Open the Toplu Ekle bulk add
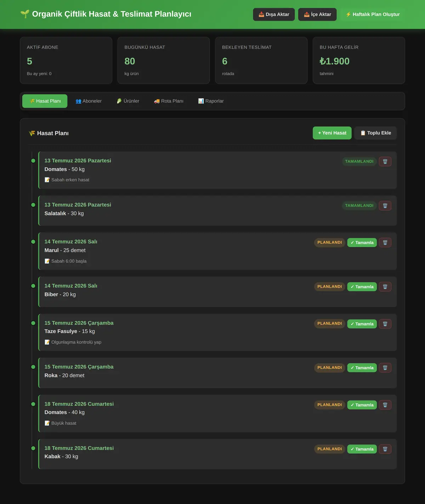This screenshot has width=425, height=504. 375,133
